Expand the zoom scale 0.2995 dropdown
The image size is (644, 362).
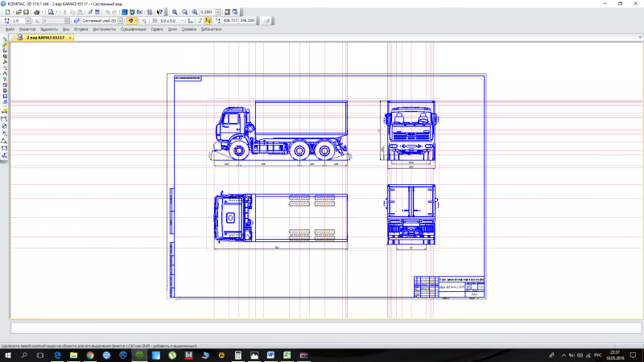pyautogui.click(x=218, y=12)
